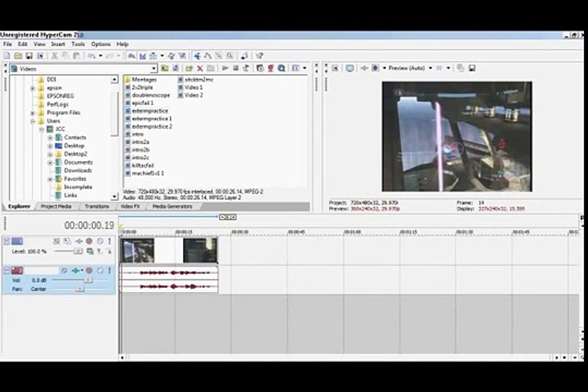Expand the Program Files tree node
588x392 pixels.
33,113
